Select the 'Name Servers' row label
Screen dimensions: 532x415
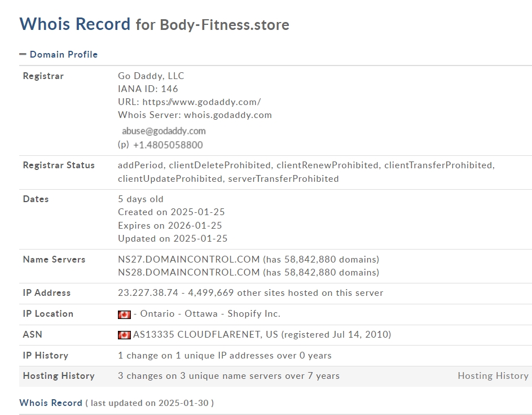(x=54, y=260)
